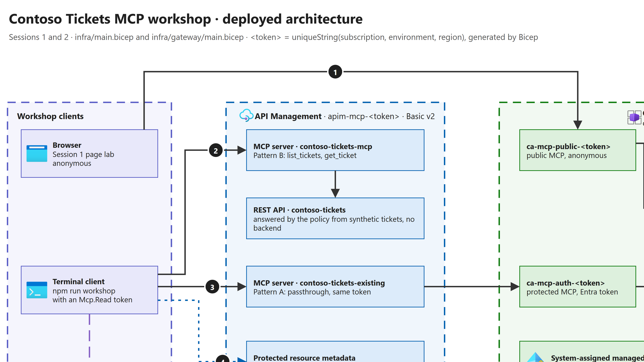644x362 pixels.
Task: Click the 'Basic v2' tier text
Action: (x=420, y=116)
